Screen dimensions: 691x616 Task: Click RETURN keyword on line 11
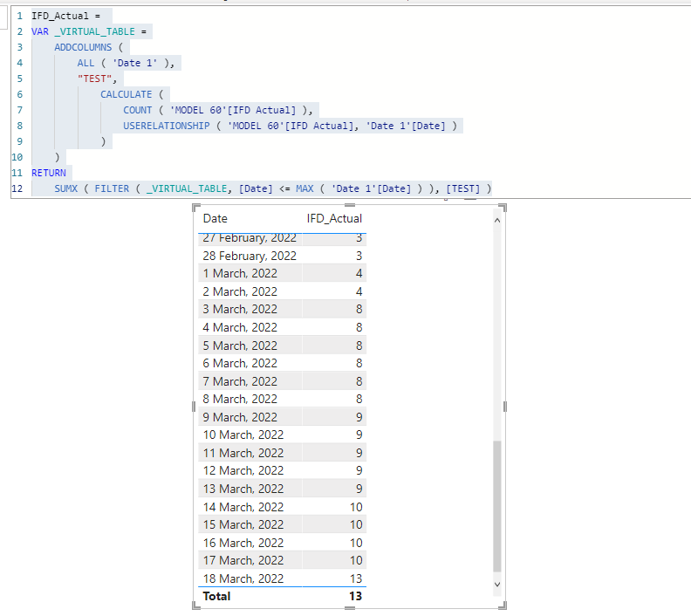(x=49, y=173)
